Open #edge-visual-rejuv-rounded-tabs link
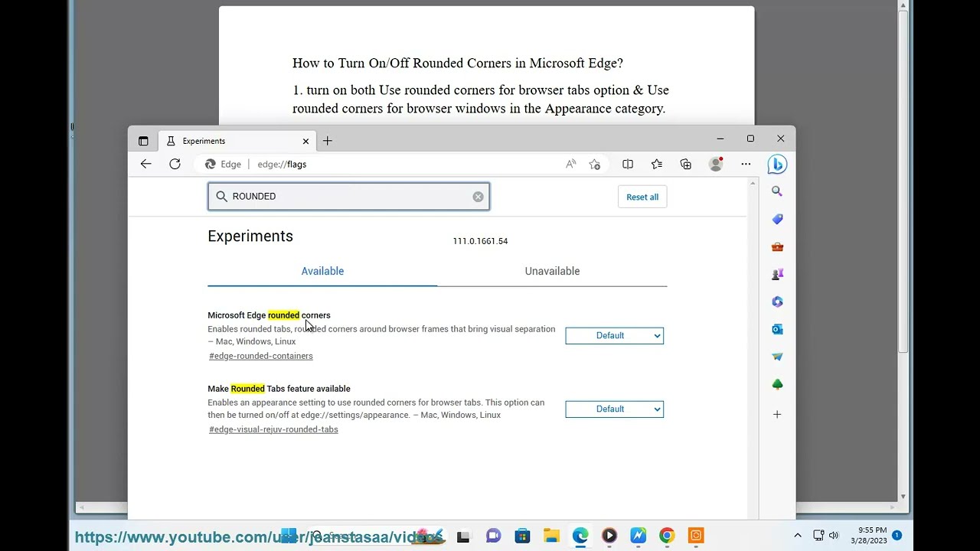980x551 pixels. point(273,429)
